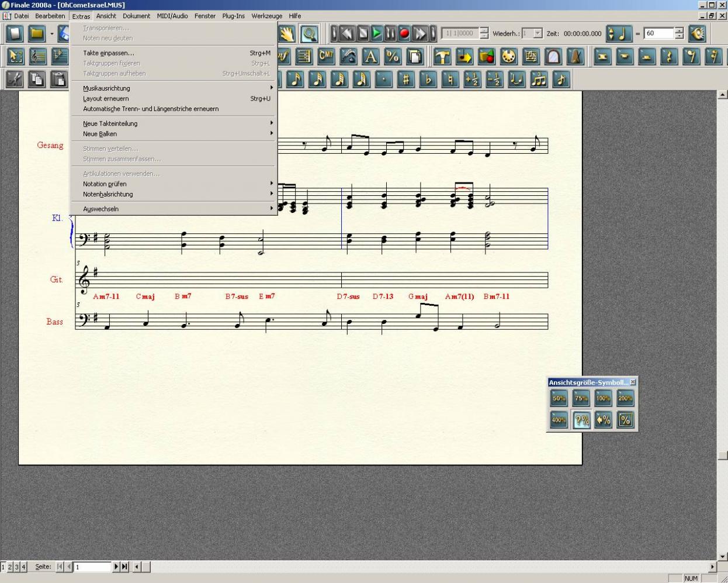Click the open folder icon
This screenshot has height=583, width=728.
(37, 34)
